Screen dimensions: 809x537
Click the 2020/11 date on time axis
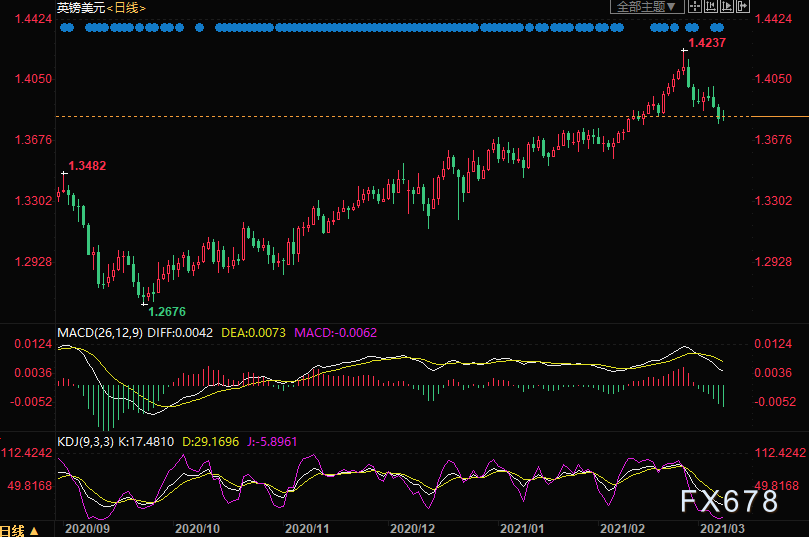pyautogui.click(x=307, y=529)
